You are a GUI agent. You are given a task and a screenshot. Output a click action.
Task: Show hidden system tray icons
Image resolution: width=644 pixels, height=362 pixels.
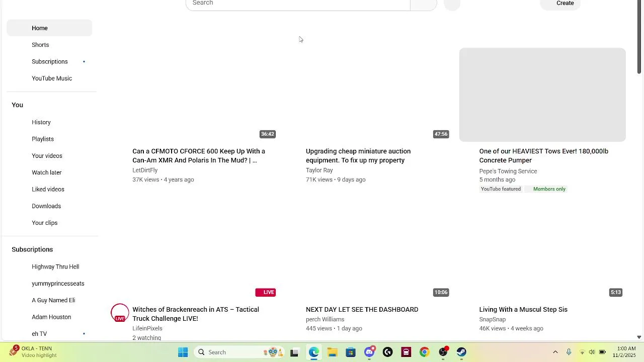point(555,352)
